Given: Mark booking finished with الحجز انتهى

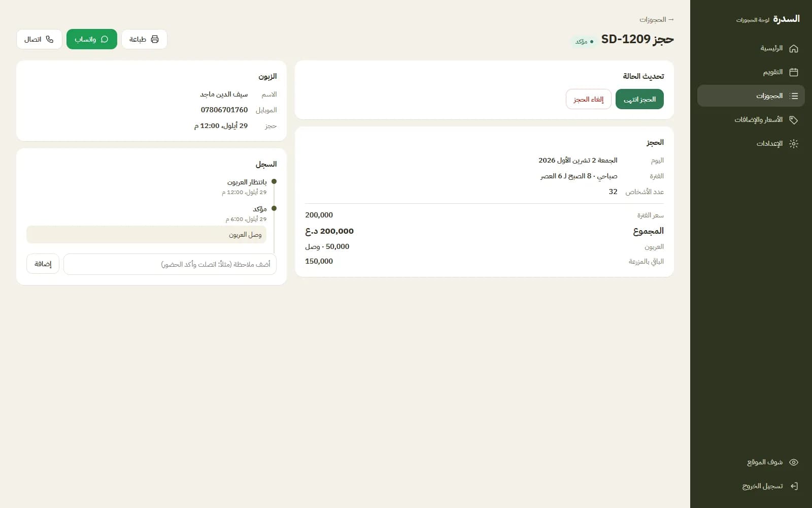Looking at the screenshot, I should point(639,99).
